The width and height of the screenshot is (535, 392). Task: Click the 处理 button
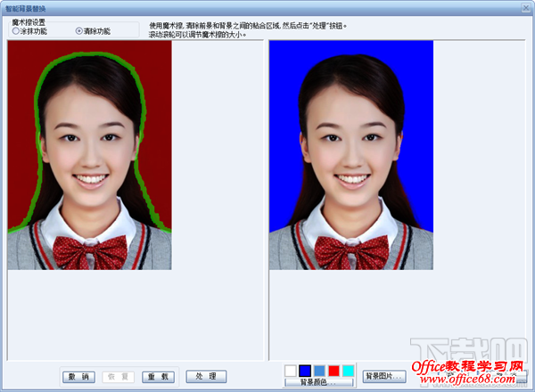point(206,376)
